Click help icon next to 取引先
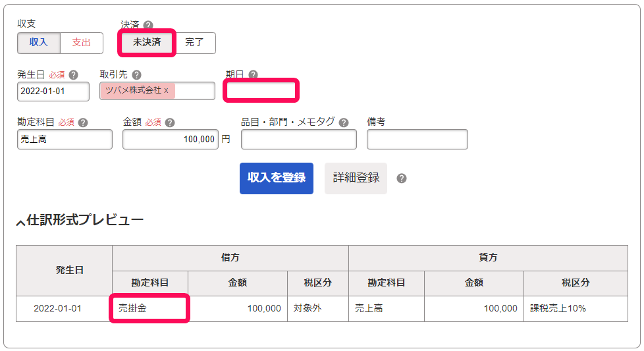The height and width of the screenshot is (351, 644). pyautogui.click(x=137, y=75)
